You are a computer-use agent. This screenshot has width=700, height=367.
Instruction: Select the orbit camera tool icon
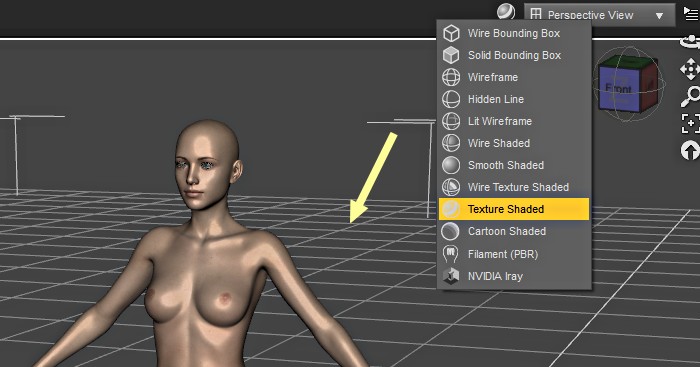point(690,42)
